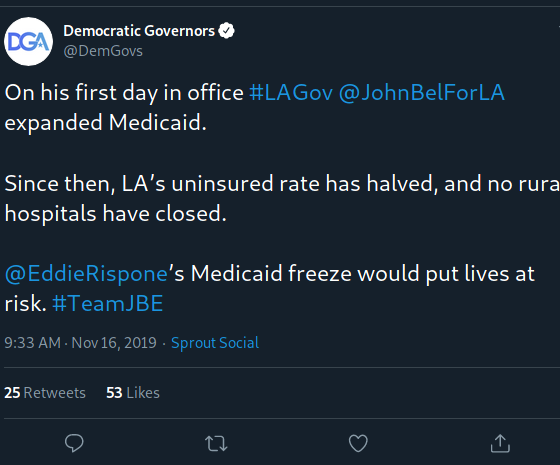The height and width of the screenshot is (465, 560).
Task: Open the share tweet icon
Action: pos(500,443)
